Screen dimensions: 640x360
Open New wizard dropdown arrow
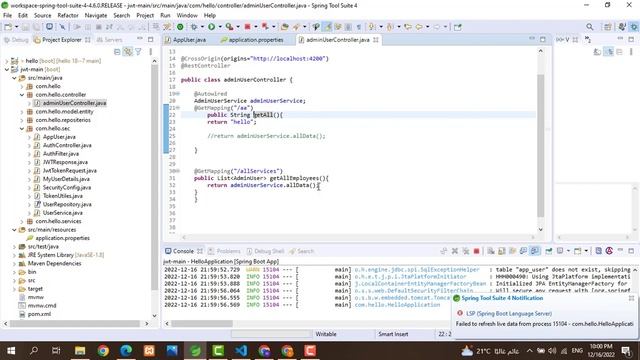click(x=16, y=27)
